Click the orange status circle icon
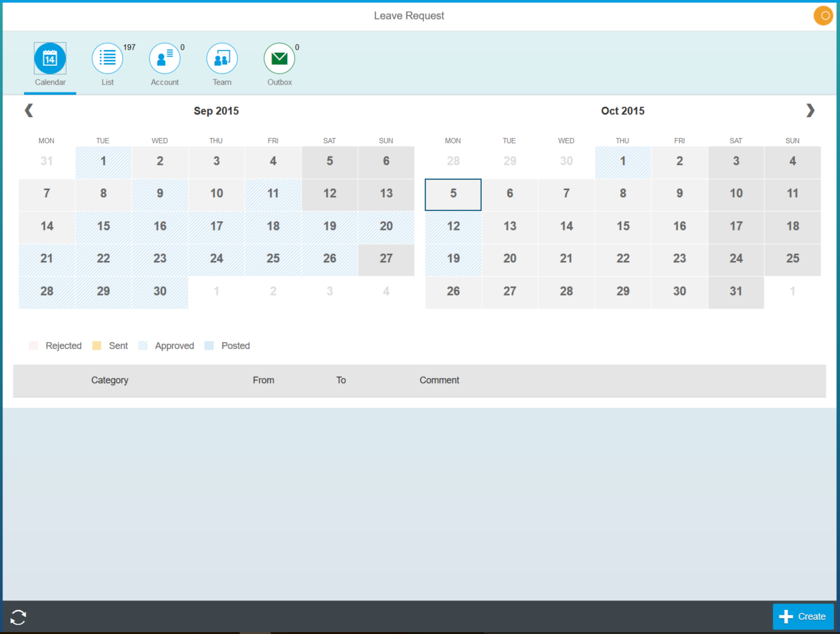Viewport: 840px width, 634px height. pos(823,16)
